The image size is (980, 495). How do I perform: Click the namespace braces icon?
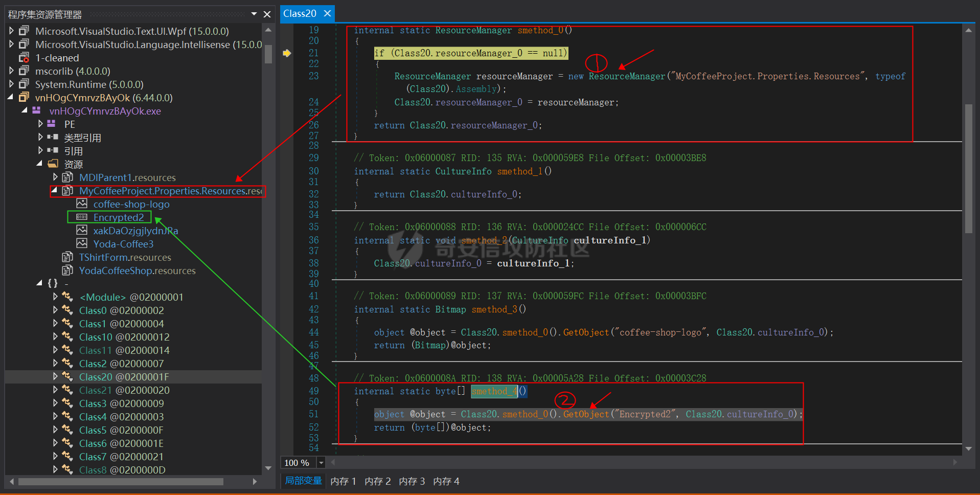52,283
